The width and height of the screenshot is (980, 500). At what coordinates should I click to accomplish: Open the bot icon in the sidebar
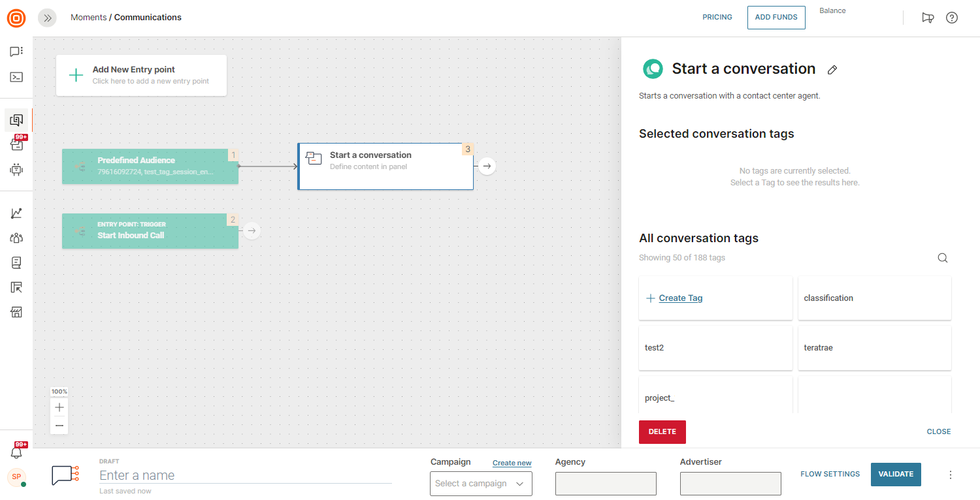16,170
